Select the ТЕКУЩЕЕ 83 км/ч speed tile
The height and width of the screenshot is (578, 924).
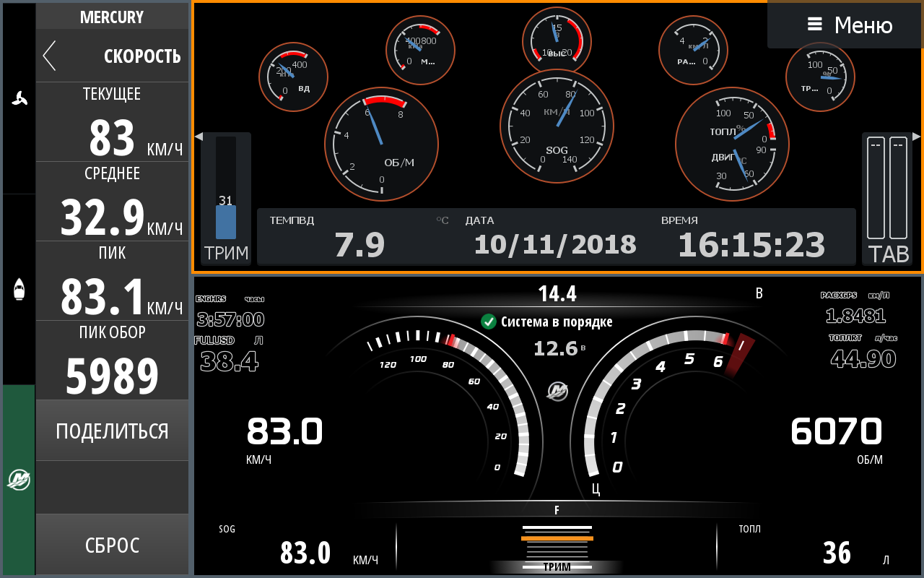tap(112, 122)
